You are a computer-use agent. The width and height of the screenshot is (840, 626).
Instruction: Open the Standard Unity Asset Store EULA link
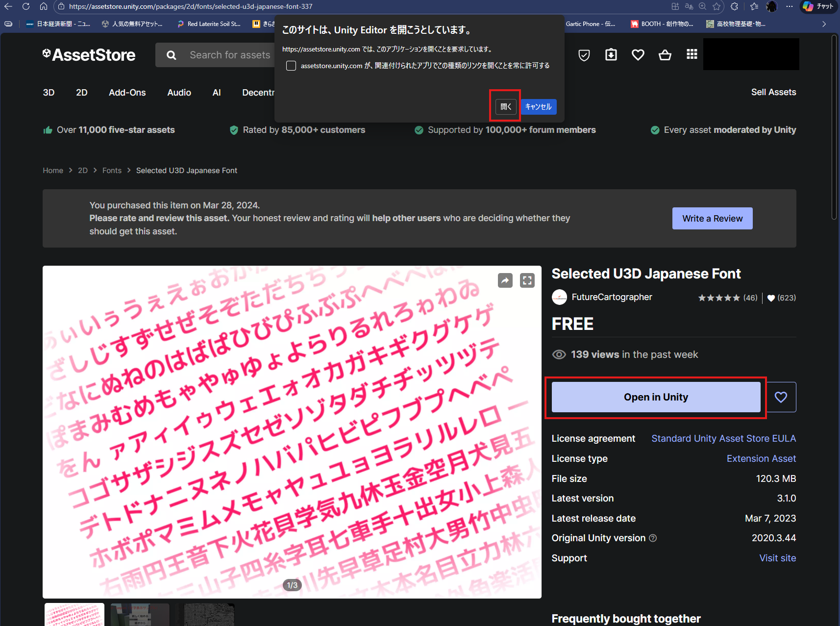tap(723, 438)
